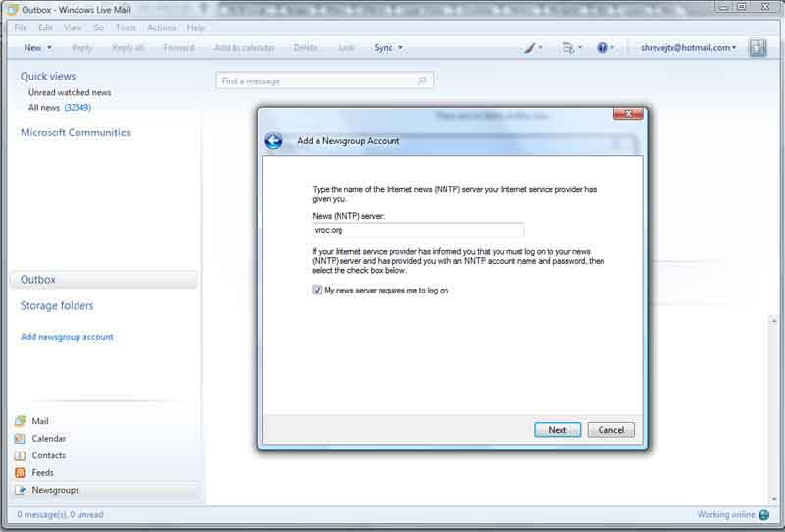Screen dimensions: 785x532
Task: Open the paintbrush dropdown arrow
Action: click(x=540, y=47)
